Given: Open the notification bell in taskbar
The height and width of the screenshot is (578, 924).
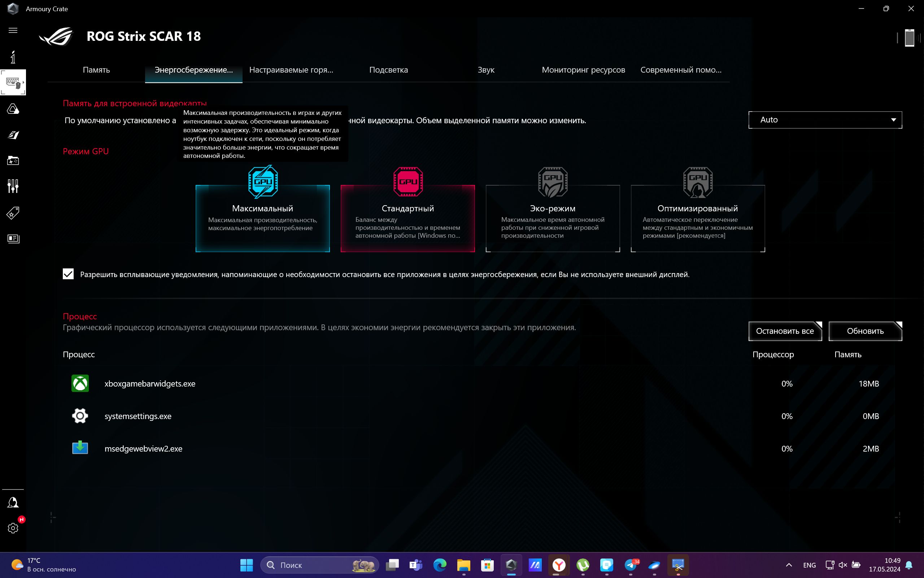Looking at the screenshot, I should click(909, 565).
